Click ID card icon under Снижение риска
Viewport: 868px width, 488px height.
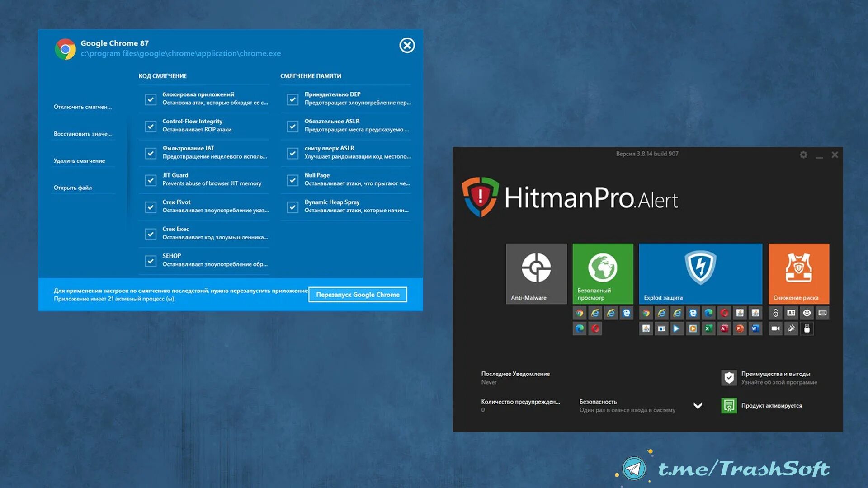(791, 313)
